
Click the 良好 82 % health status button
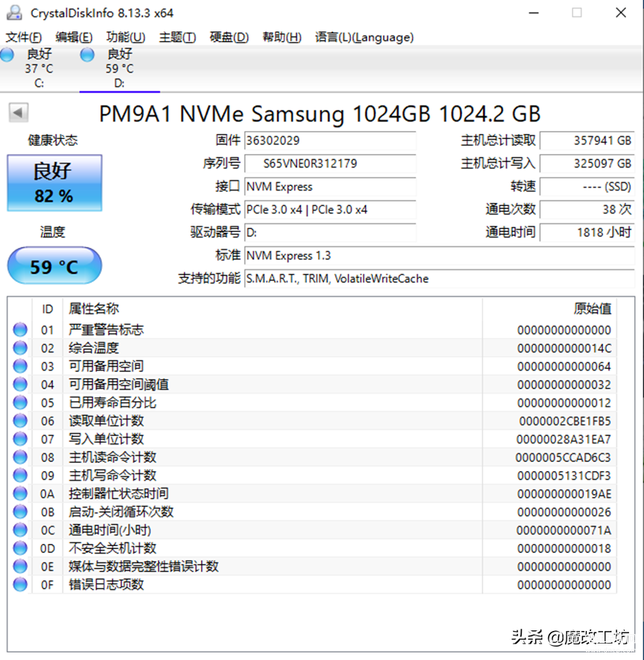pos(54,183)
